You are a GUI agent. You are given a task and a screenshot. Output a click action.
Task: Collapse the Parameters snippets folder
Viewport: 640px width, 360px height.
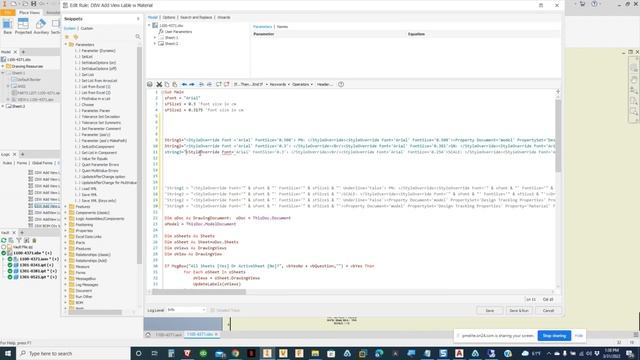(66, 44)
